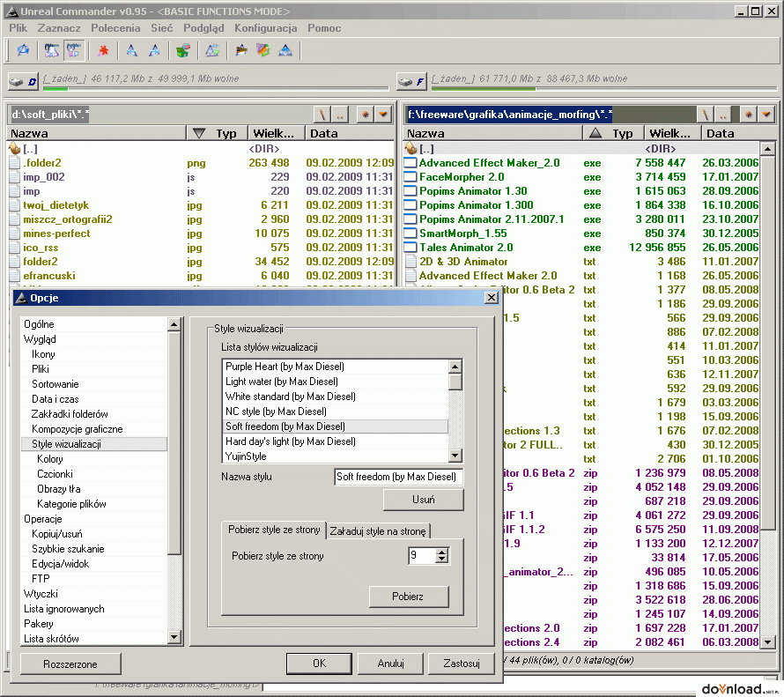The image size is (784, 697).
Task: Open the Plik menu
Action: [18, 28]
